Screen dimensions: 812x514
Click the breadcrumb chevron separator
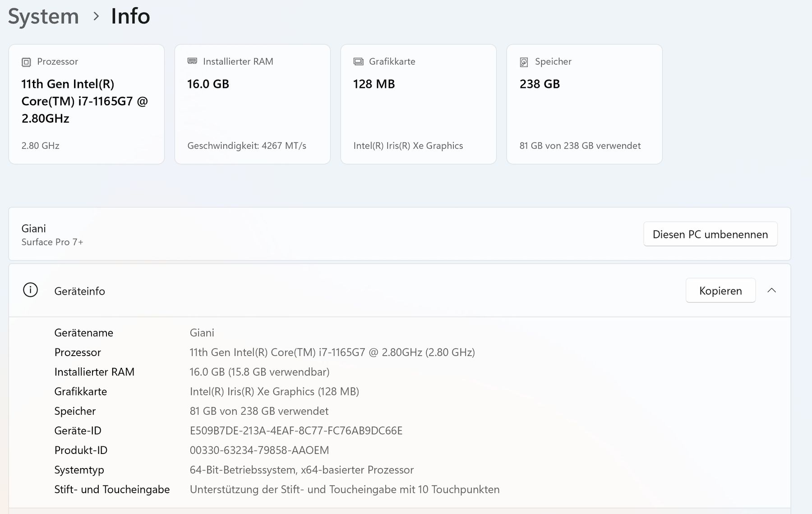coord(96,16)
